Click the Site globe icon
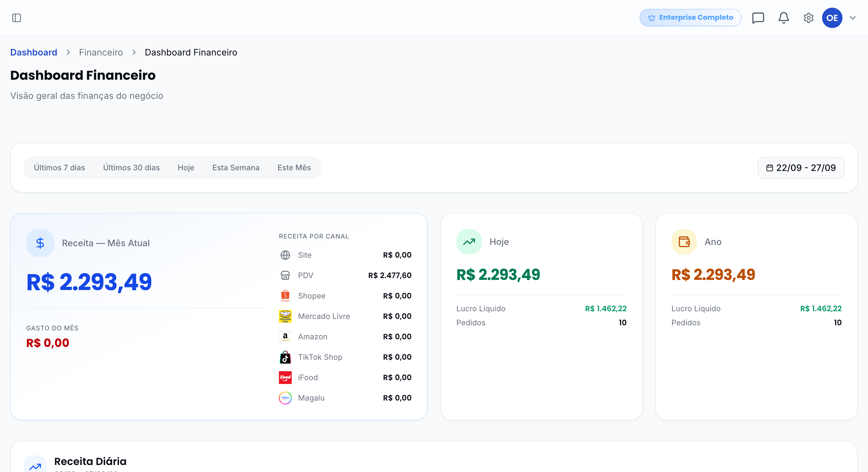This screenshot has width=868, height=472. point(285,255)
